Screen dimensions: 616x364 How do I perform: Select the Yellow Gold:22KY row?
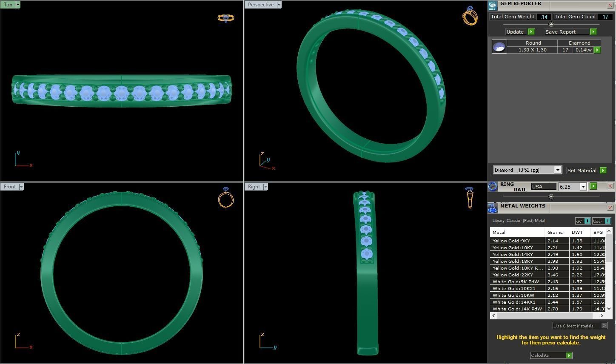coord(548,275)
